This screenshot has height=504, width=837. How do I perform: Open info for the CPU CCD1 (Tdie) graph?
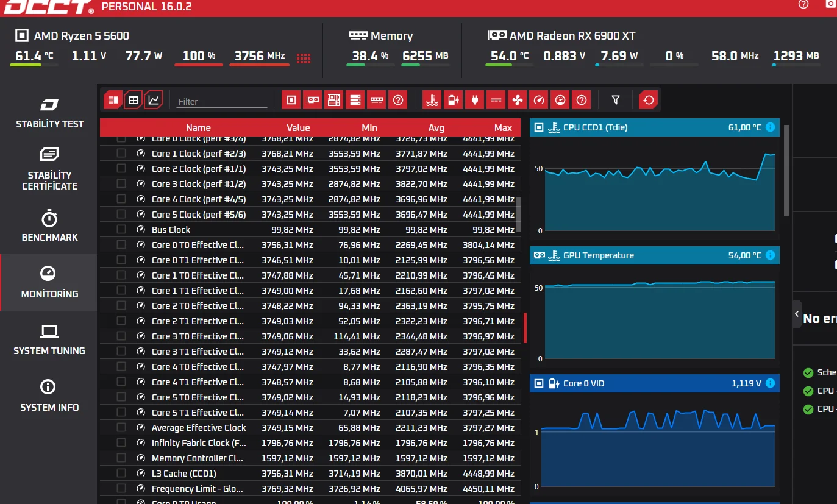(770, 127)
